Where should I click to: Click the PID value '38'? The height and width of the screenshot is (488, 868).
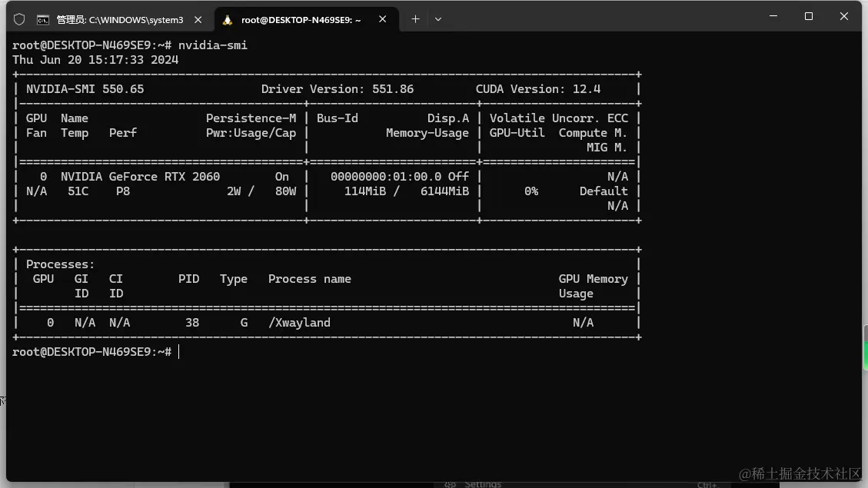coord(192,323)
